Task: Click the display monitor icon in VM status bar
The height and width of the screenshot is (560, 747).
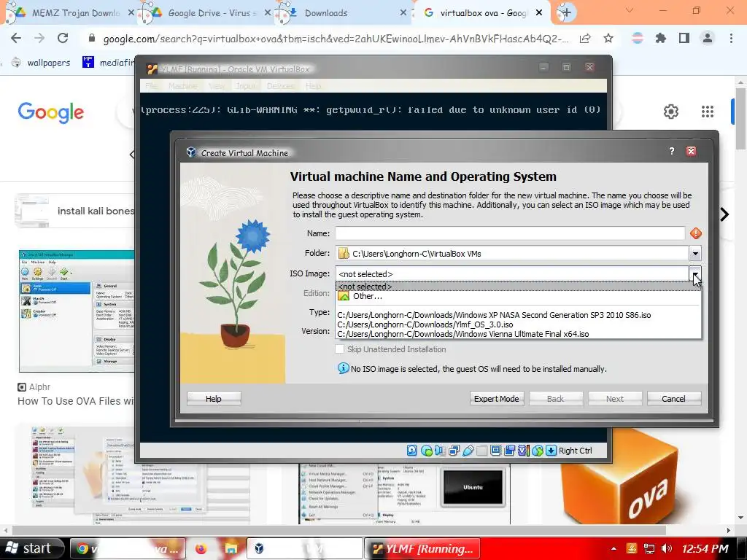Action: coord(495,451)
